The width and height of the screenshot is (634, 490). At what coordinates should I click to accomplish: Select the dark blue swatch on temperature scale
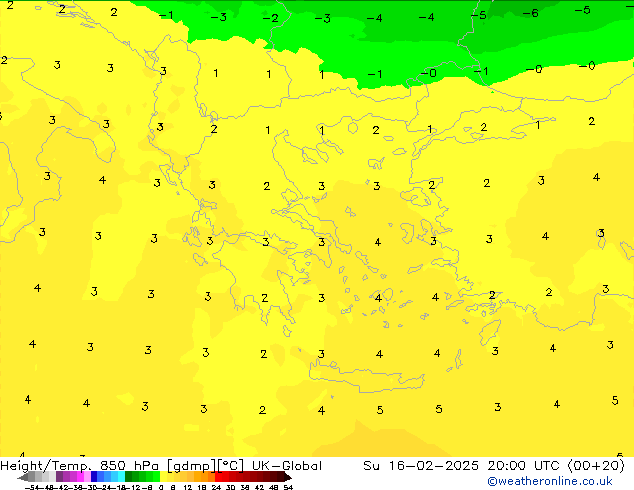pos(94,476)
